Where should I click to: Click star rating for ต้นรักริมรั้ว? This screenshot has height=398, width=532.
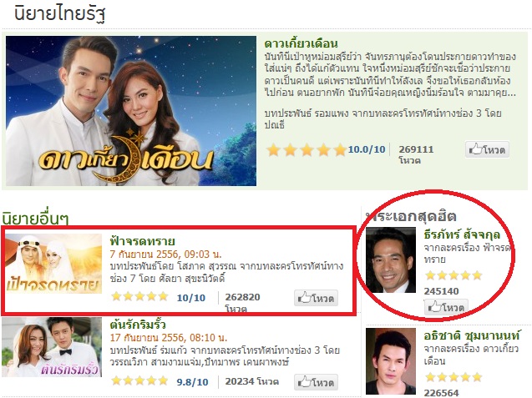click(x=139, y=380)
